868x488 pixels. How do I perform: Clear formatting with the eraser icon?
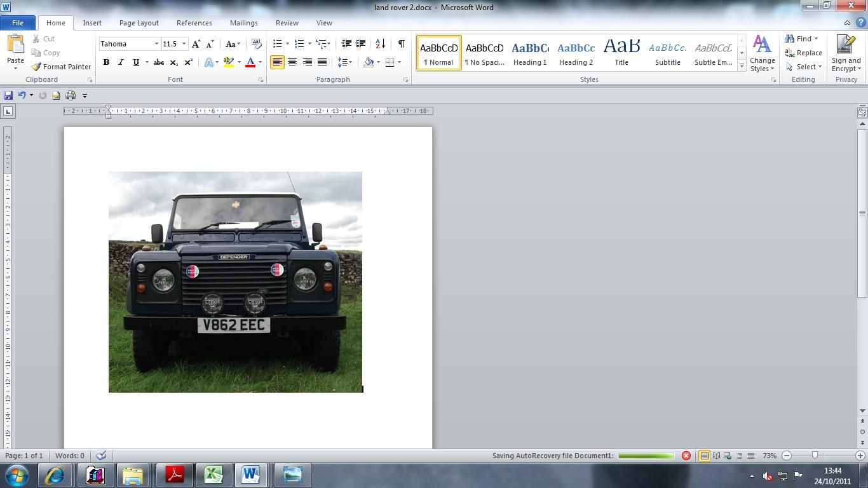[x=256, y=44]
